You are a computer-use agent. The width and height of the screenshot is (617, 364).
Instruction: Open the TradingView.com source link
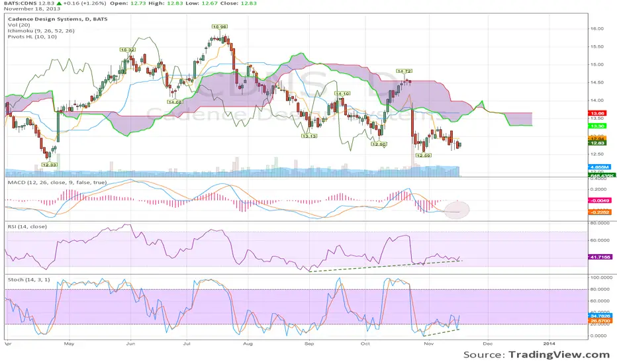coord(559,355)
